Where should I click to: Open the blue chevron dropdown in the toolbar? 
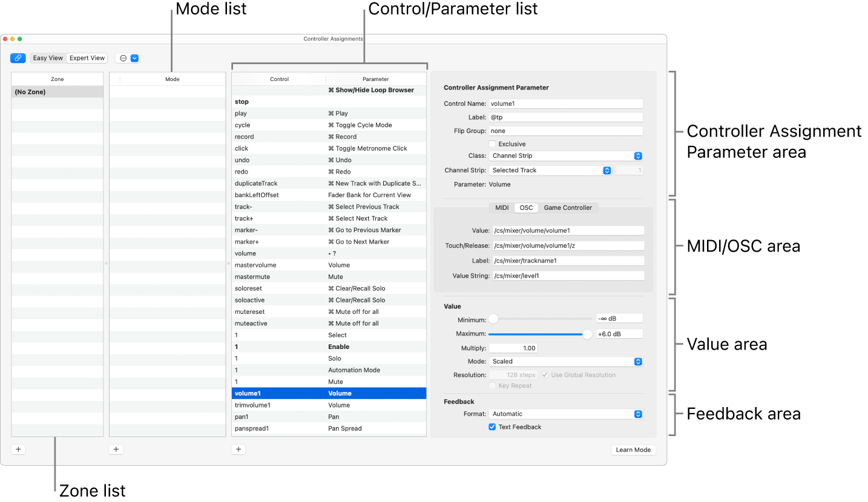[x=134, y=57]
